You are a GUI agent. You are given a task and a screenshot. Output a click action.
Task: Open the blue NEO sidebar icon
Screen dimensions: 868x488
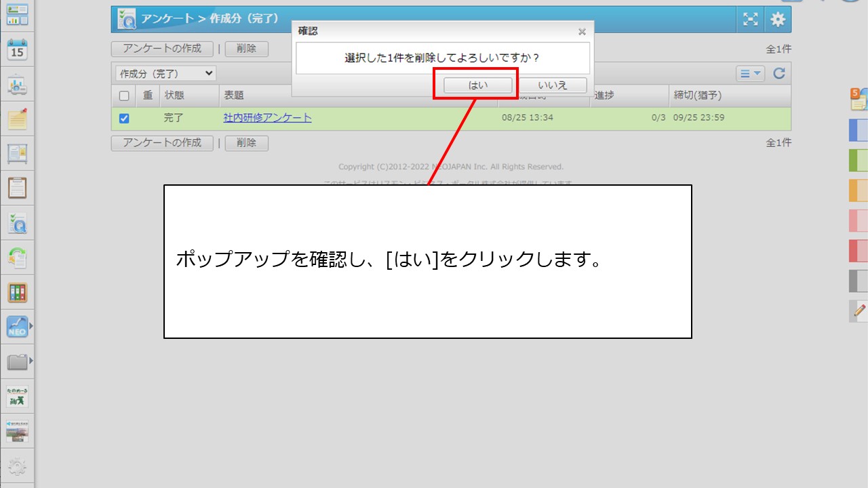(x=17, y=327)
